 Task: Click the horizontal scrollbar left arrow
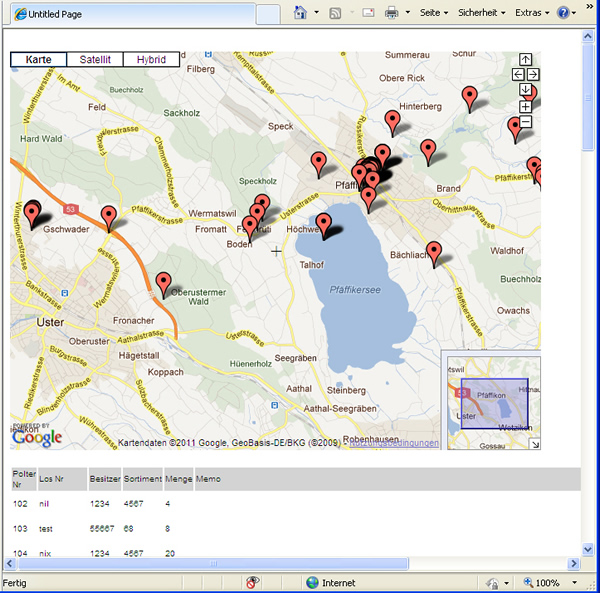click(10, 563)
